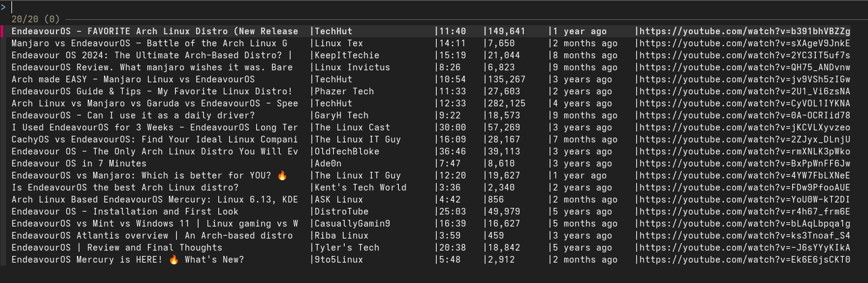The width and height of the screenshot is (868, 283).
Task: Pick the Arch made EASY video entry
Action: pyautogui.click(x=133, y=79)
